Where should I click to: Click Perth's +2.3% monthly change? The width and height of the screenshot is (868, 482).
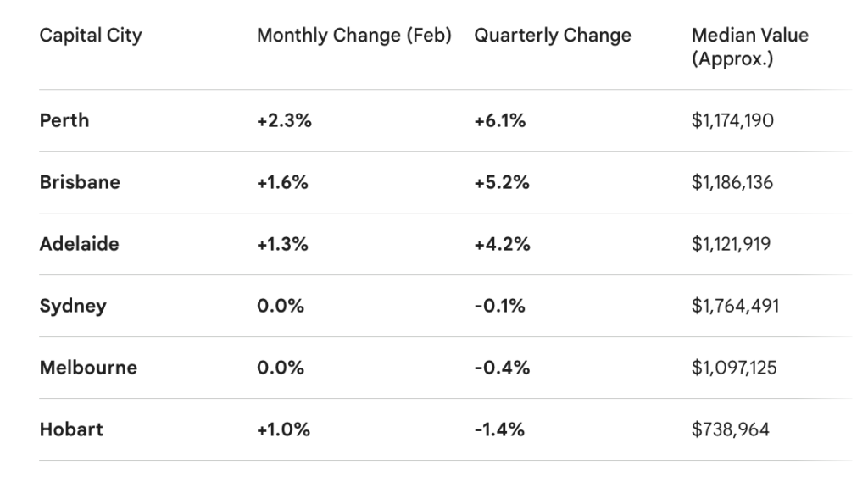point(284,120)
